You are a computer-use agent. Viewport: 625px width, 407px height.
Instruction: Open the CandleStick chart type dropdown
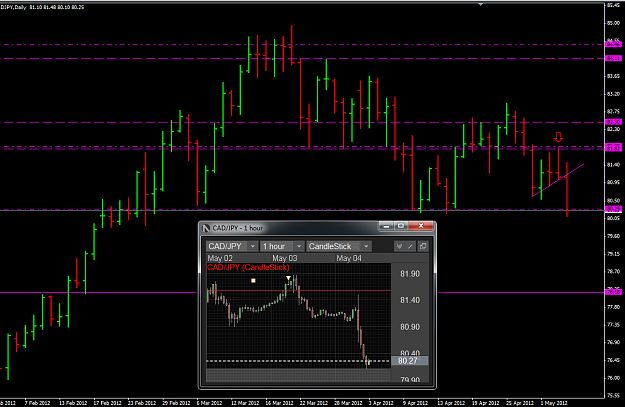(x=339, y=246)
